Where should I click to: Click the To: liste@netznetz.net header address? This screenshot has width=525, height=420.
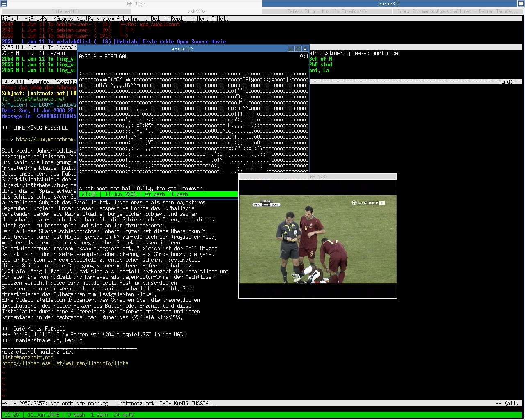[x=39, y=99]
